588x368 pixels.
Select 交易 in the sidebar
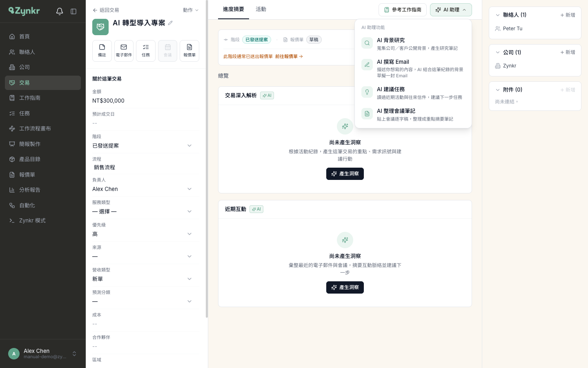point(43,83)
